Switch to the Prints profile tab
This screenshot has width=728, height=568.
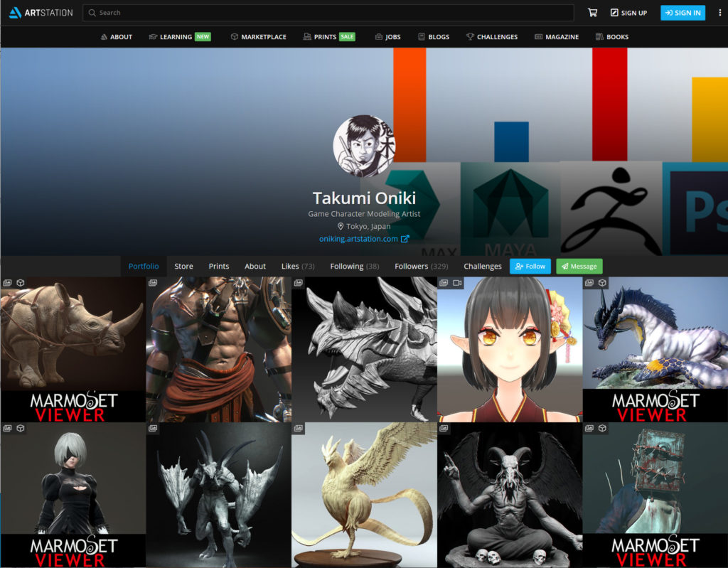tap(219, 266)
